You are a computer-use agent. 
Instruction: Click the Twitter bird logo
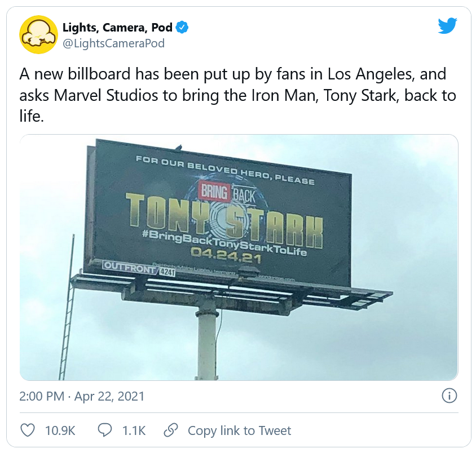447,25
